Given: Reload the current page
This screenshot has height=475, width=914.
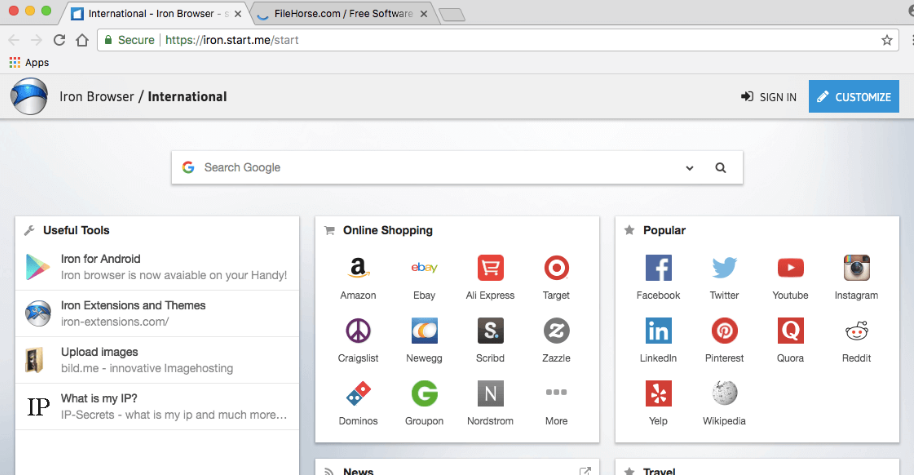Looking at the screenshot, I should [x=59, y=40].
